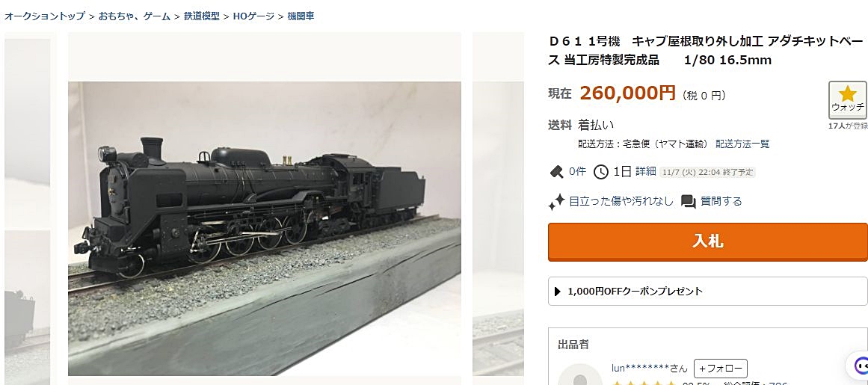Enlarge the main D61 locomotive photo
This screenshot has width=868, height=385.
264,228
